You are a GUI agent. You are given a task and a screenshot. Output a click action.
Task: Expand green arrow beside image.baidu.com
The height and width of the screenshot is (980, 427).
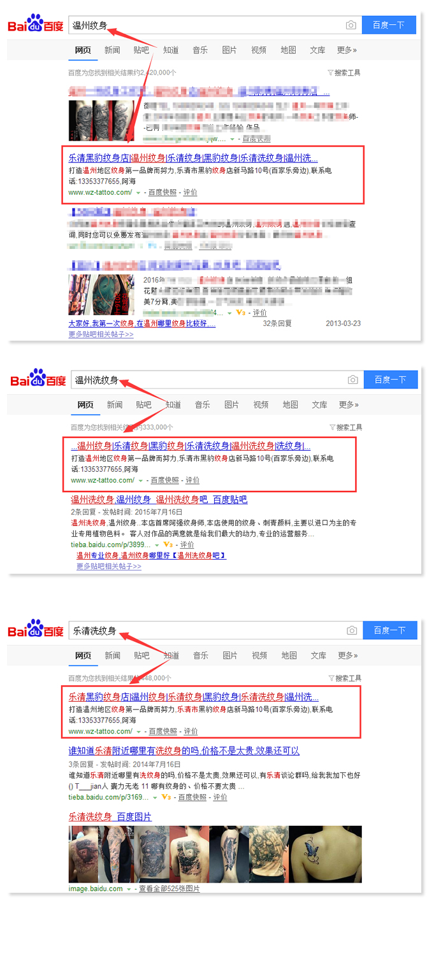(x=129, y=889)
